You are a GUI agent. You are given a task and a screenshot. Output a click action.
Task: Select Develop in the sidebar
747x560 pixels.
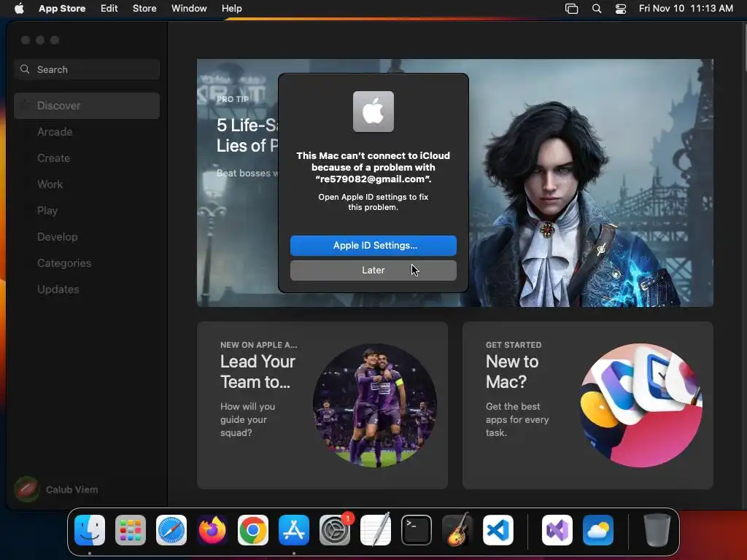(87, 237)
